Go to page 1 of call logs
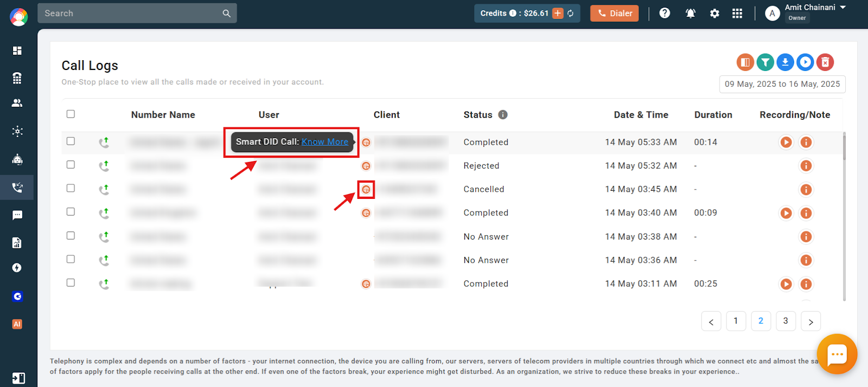This screenshot has height=387, width=868. click(x=736, y=321)
